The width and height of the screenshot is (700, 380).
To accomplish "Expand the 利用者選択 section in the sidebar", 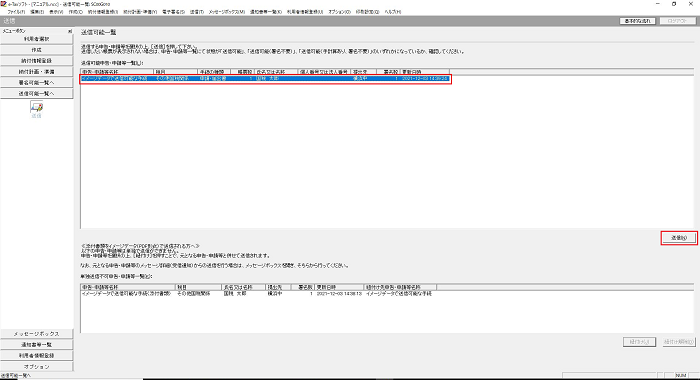I will (x=37, y=39).
